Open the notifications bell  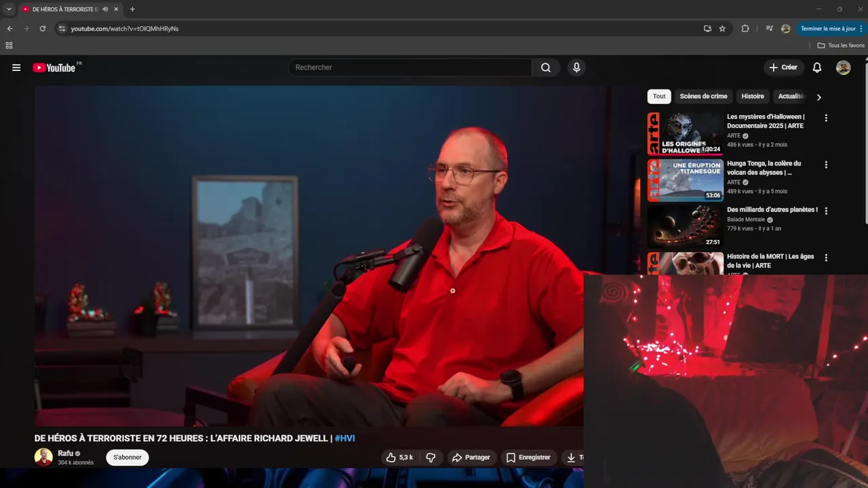point(817,68)
